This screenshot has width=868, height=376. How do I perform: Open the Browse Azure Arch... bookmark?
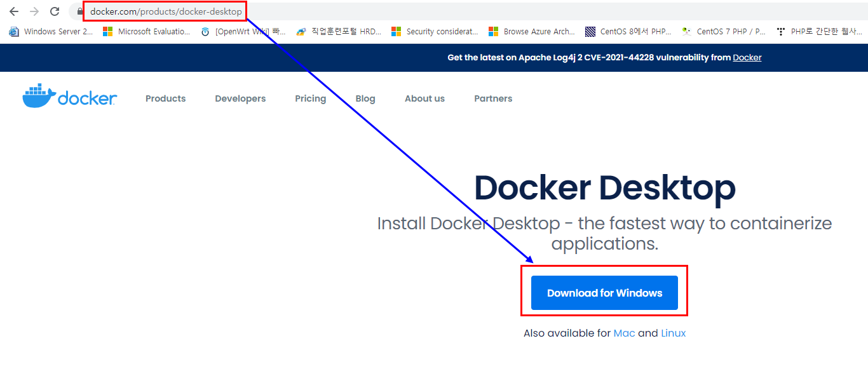pyautogui.click(x=532, y=31)
